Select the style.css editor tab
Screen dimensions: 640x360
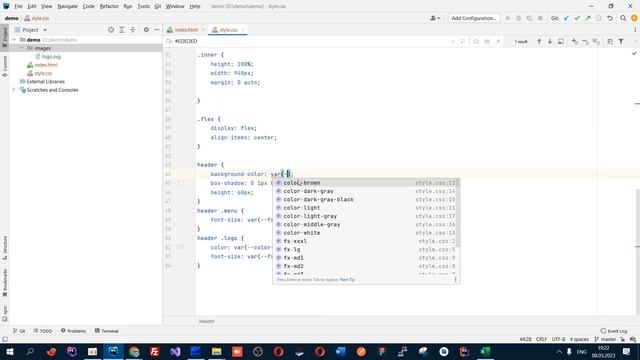[228, 30]
